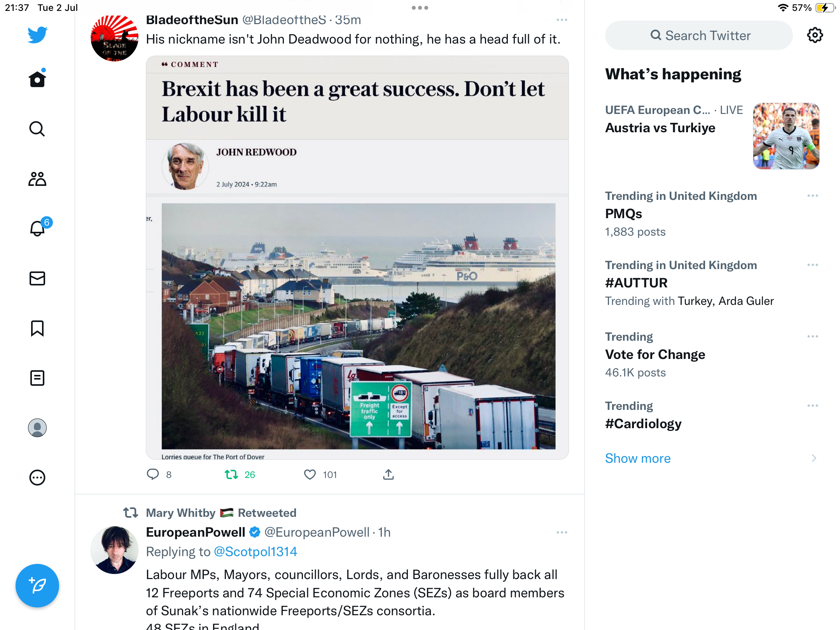Open the Communities people icon
The image size is (840, 630).
pyautogui.click(x=37, y=179)
